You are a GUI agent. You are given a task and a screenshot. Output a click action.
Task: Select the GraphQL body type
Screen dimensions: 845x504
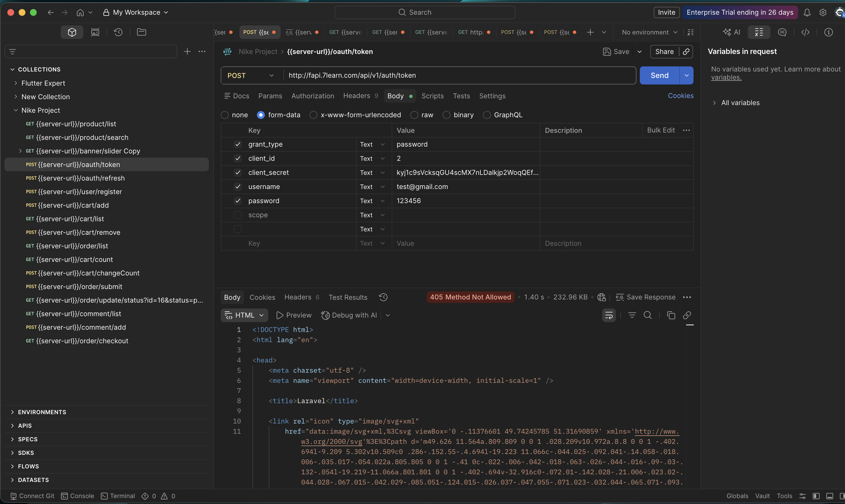click(487, 115)
